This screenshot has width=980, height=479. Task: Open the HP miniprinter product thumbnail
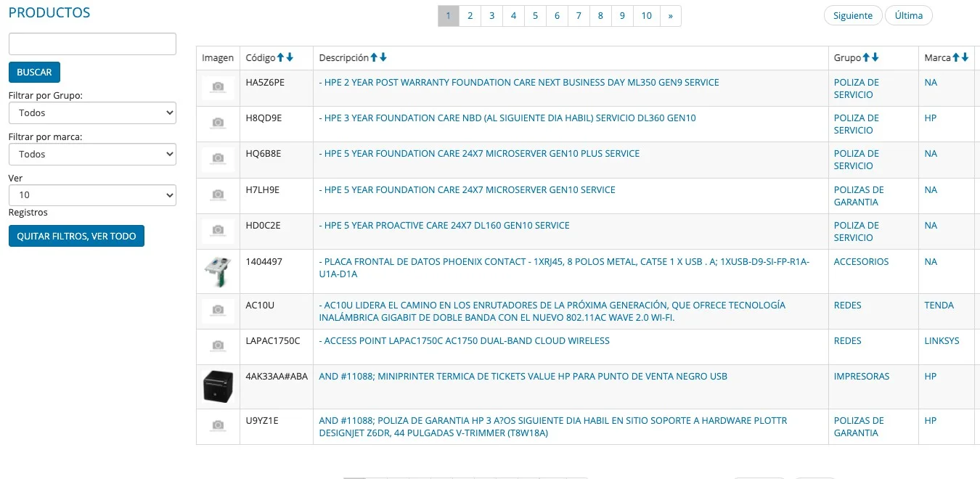point(218,387)
